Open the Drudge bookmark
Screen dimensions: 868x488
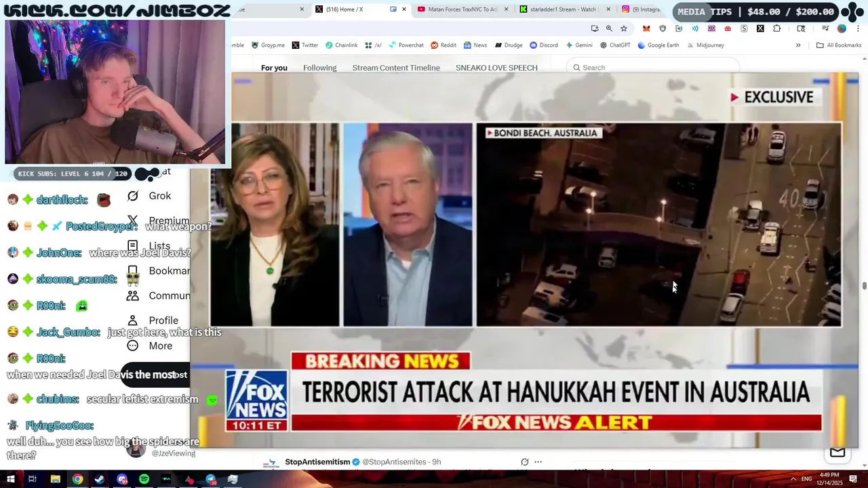[509, 45]
